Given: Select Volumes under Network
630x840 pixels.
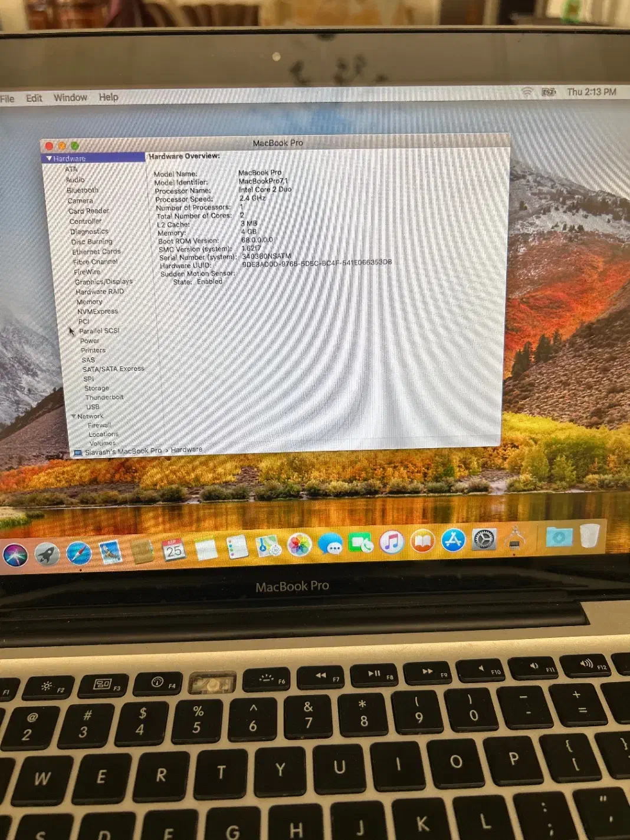Looking at the screenshot, I should tap(103, 443).
